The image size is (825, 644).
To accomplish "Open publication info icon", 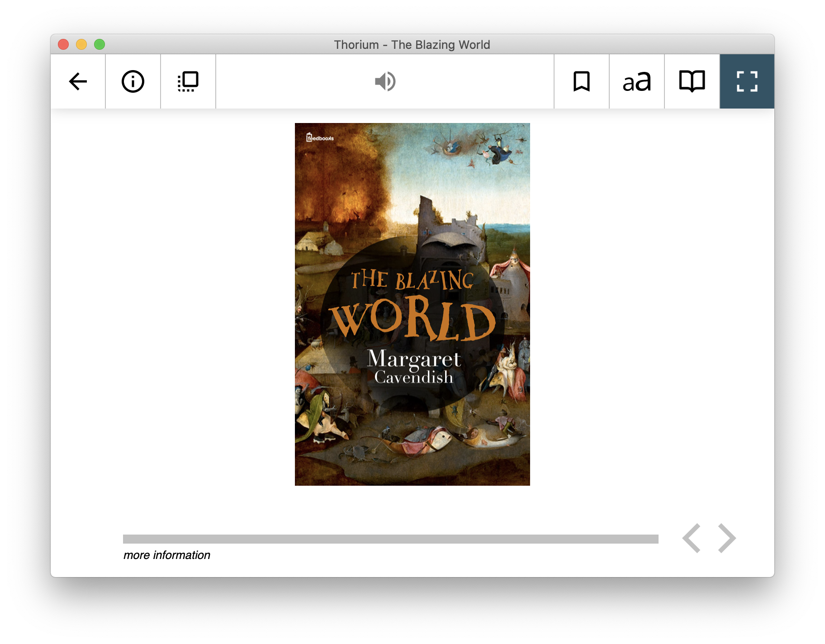I will click(133, 81).
